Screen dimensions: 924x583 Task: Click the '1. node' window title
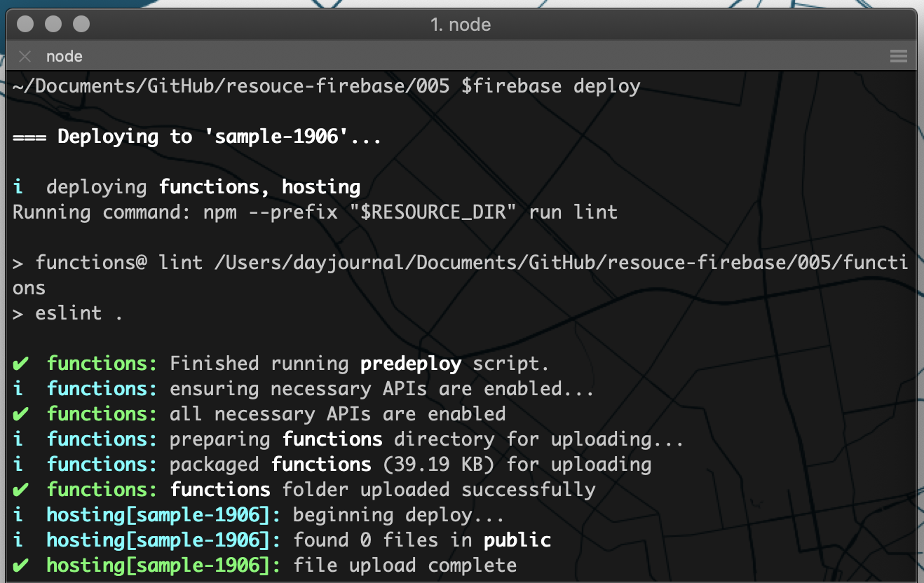[x=460, y=25]
